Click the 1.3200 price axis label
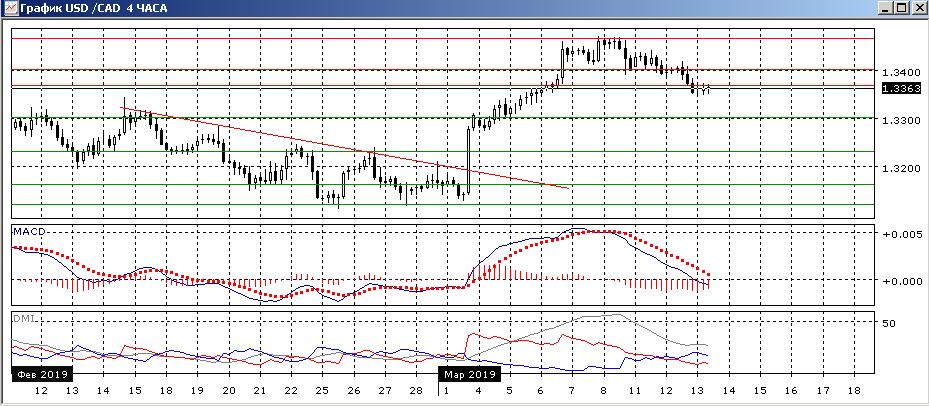This screenshot has height=406, width=929. click(896, 168)
